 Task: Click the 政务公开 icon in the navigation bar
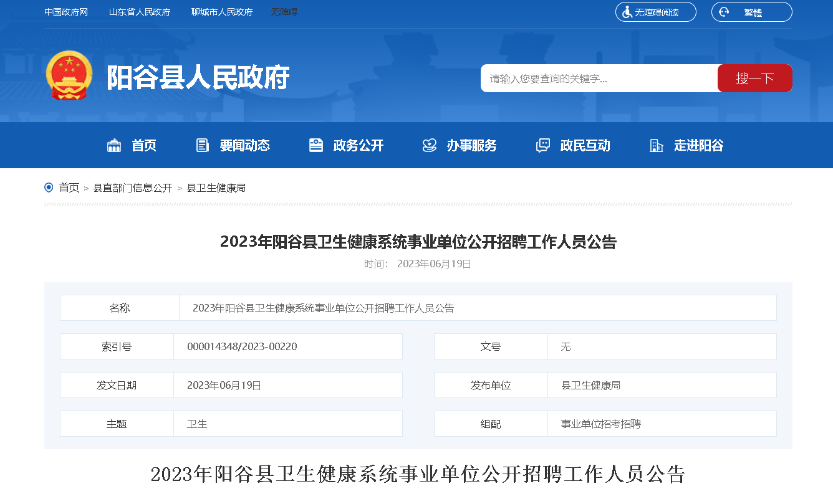tap(316, 146)
